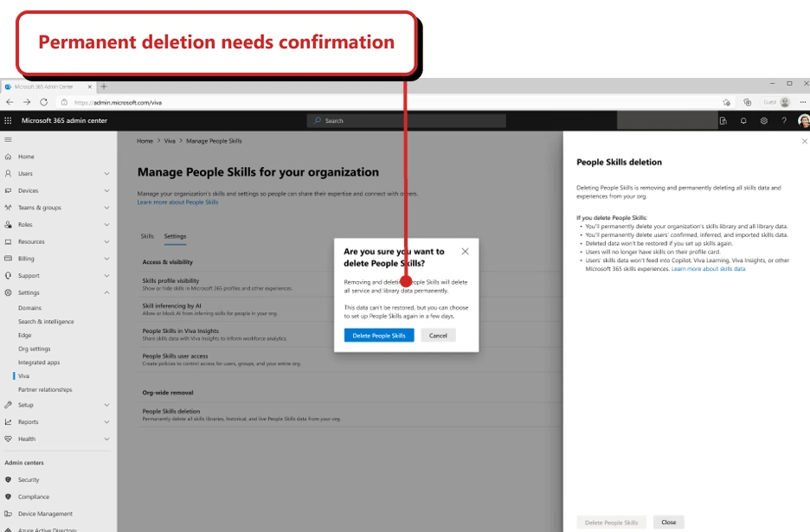810x532 pixels.
Task: Expand the Roles chevron
Action: (106, 225)
